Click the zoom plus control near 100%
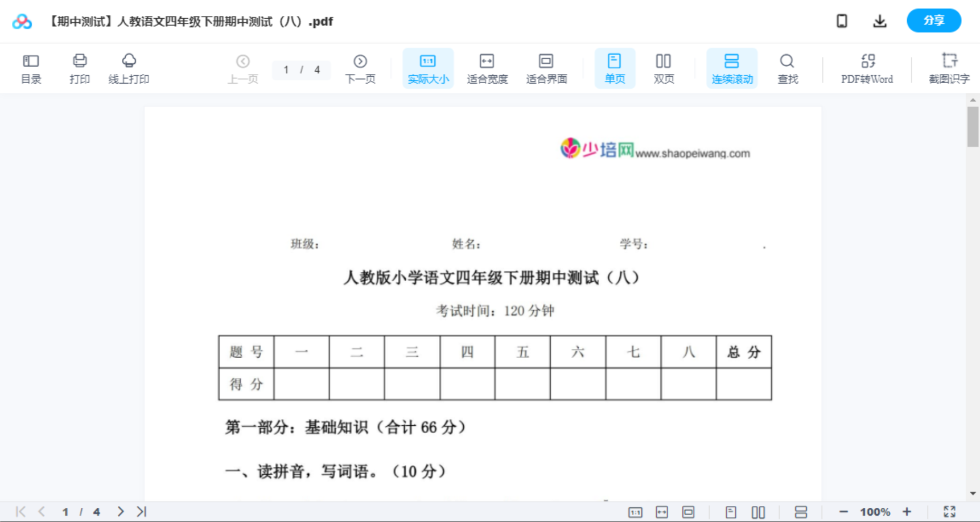 [x=907, y=511]
